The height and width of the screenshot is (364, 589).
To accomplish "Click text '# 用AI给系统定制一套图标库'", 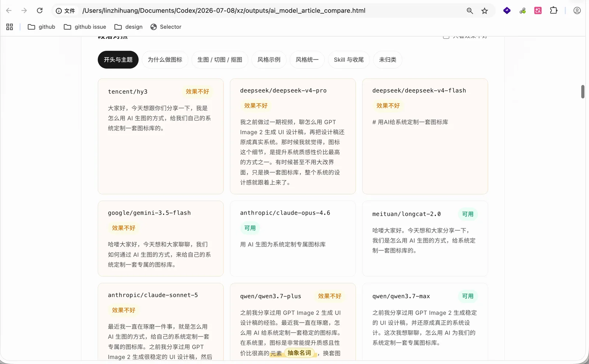I will 410,122.
